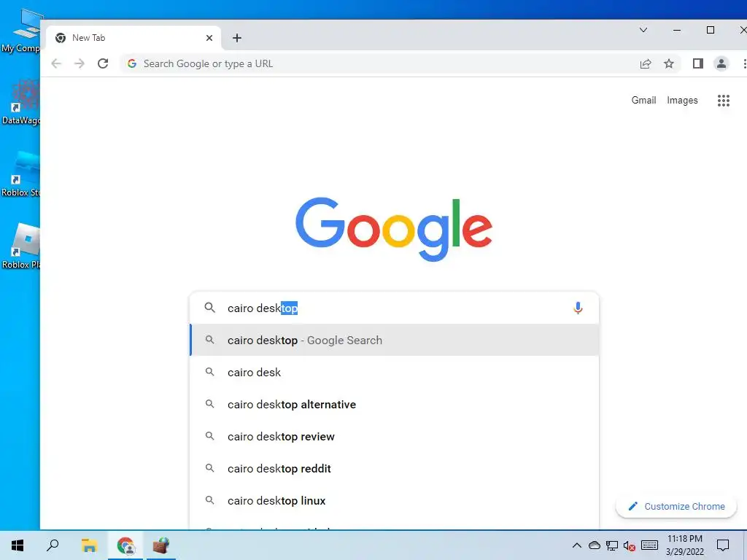This screenshot has height=560, width=747.
Task: Select the DataWagon desktop shortcut
Action: pyautogui.click(x=21, y=102)
